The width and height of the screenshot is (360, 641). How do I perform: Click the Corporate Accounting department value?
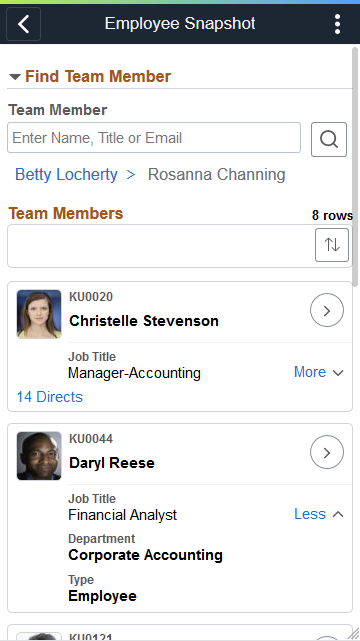click(x=145, y=555)
